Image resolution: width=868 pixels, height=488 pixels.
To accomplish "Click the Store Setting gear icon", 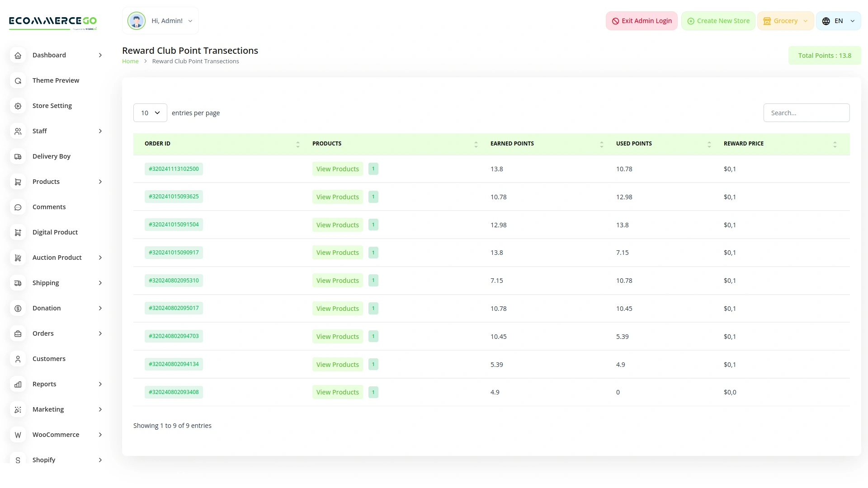I will pyautogui.click(x=18, y=106).
